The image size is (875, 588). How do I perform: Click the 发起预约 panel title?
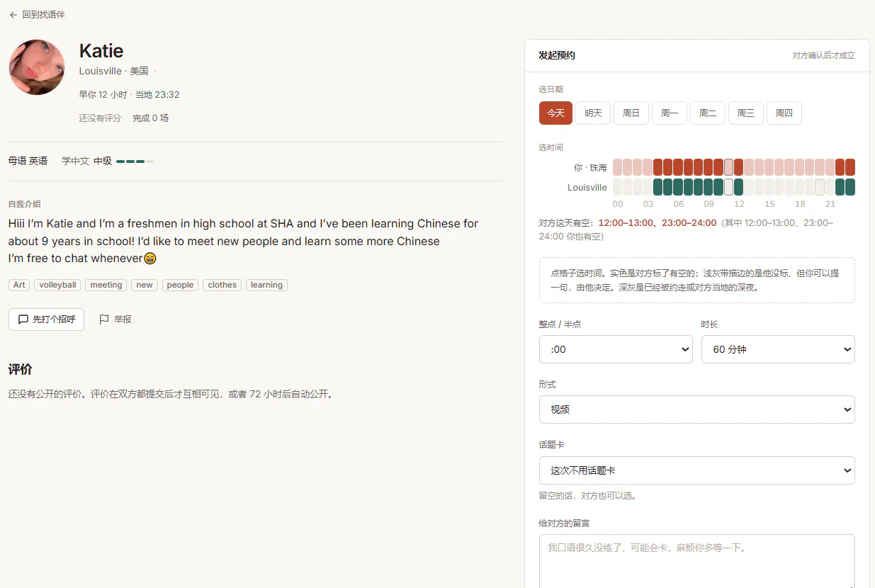(x=557, y=55)
